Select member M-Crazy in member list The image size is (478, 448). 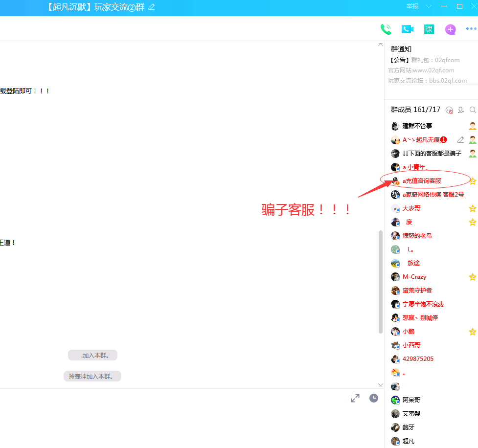coord(414,277)
